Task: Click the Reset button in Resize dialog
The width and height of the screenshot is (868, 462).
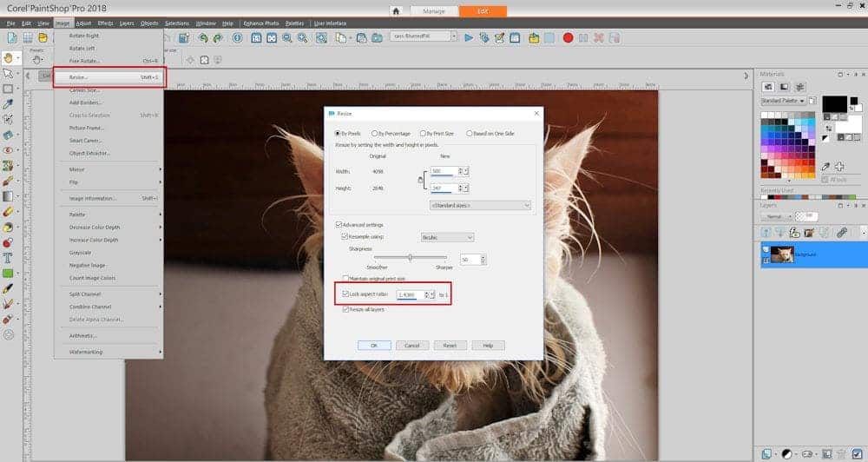Action: (449, 345)
